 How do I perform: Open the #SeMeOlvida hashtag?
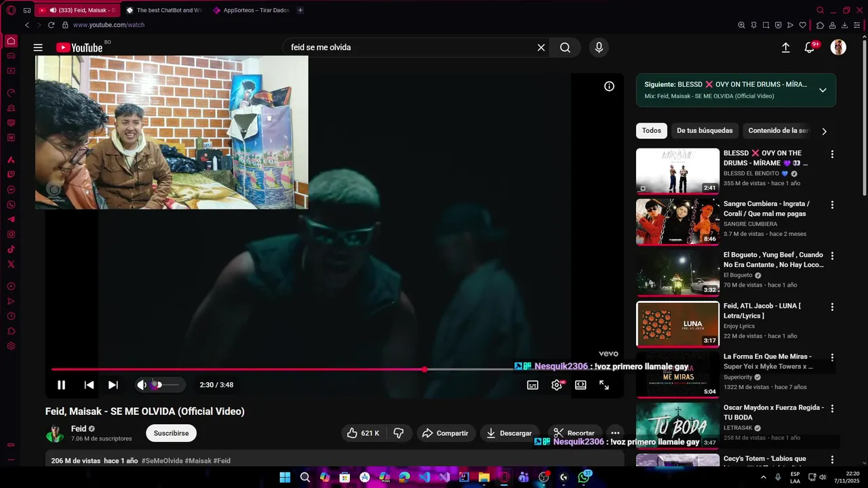(x=162, y=461)
